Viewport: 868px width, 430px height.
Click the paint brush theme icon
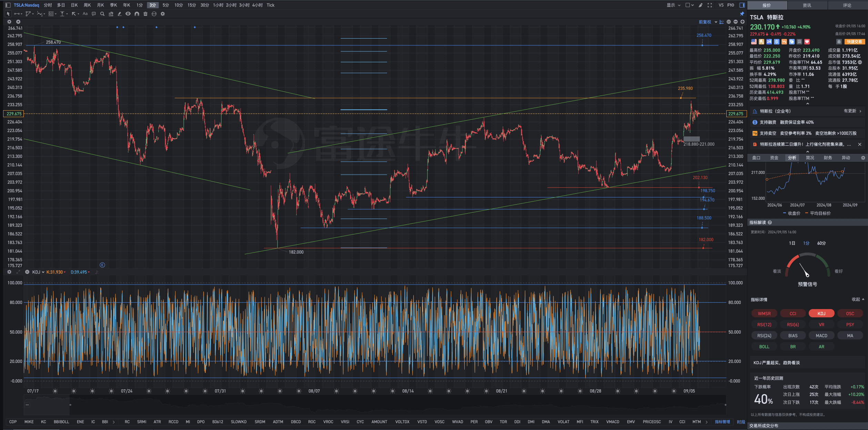pyautogui.click(x=700, y=5)
